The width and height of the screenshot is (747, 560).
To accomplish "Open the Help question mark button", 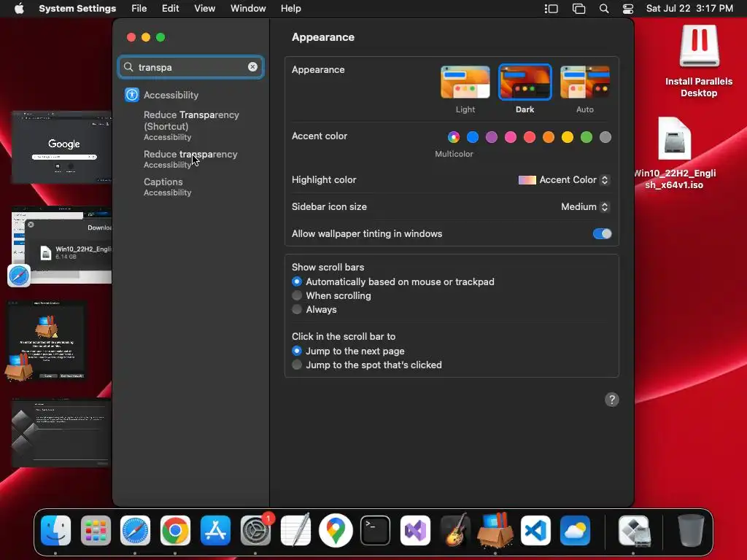I will tap(612, 400).
